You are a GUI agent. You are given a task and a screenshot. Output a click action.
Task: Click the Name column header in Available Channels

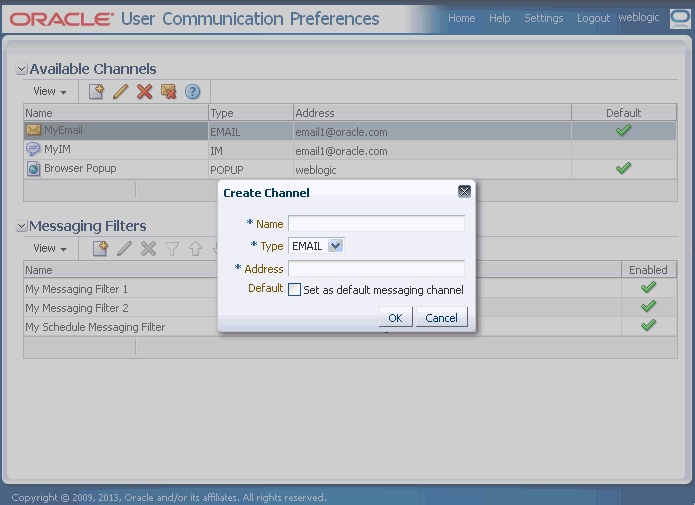pyautogui.click(x=116, y=113)
